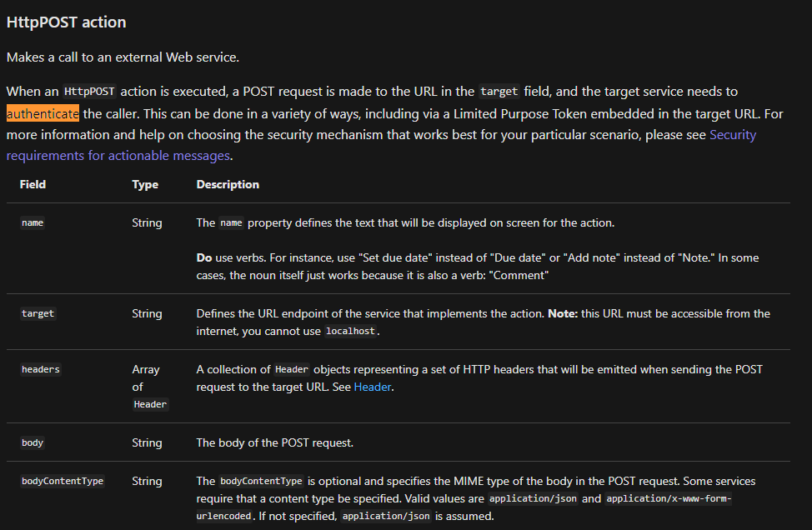The width and height of the screenshot is (812, 530).
Task: Click the highlighted word authenticate
Action: pos(43,113)
